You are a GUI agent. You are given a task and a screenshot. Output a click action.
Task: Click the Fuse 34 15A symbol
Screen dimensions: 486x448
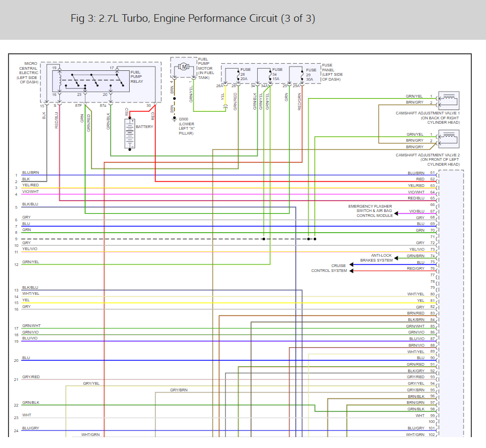(x=270, y=76)
